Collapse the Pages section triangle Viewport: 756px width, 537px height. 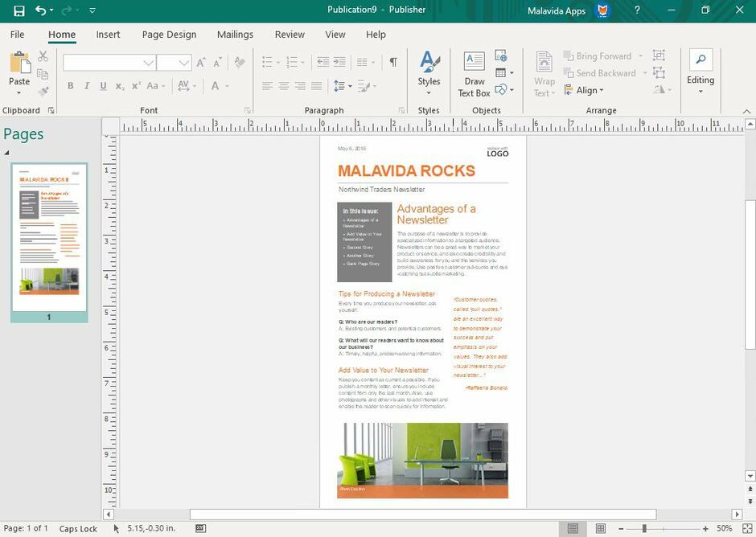[x=6, y=153]
